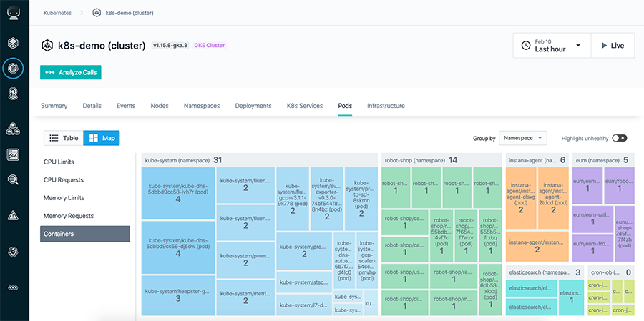Select the Pods tab

point(345,106)
